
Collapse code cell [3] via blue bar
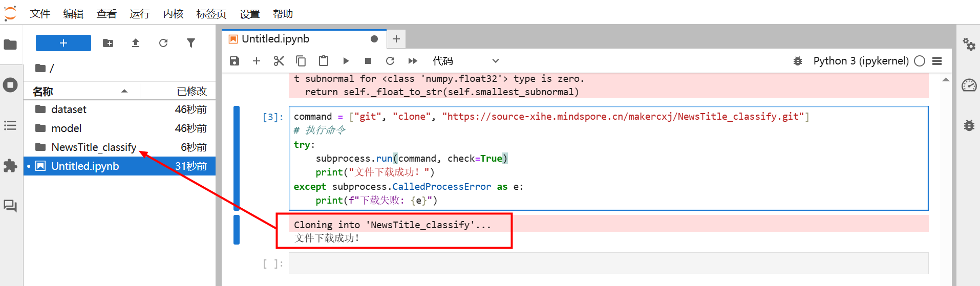pos(237,158)
